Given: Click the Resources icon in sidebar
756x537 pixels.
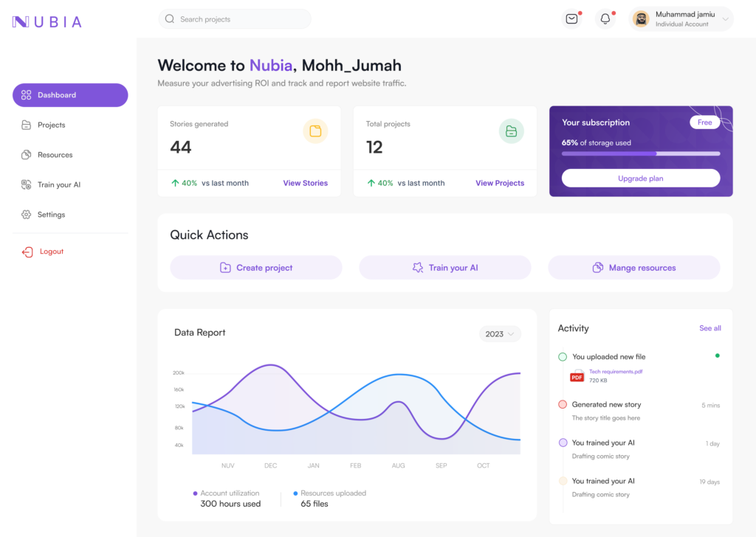Looking at the screenshot, I should click(x=26, y=155).
